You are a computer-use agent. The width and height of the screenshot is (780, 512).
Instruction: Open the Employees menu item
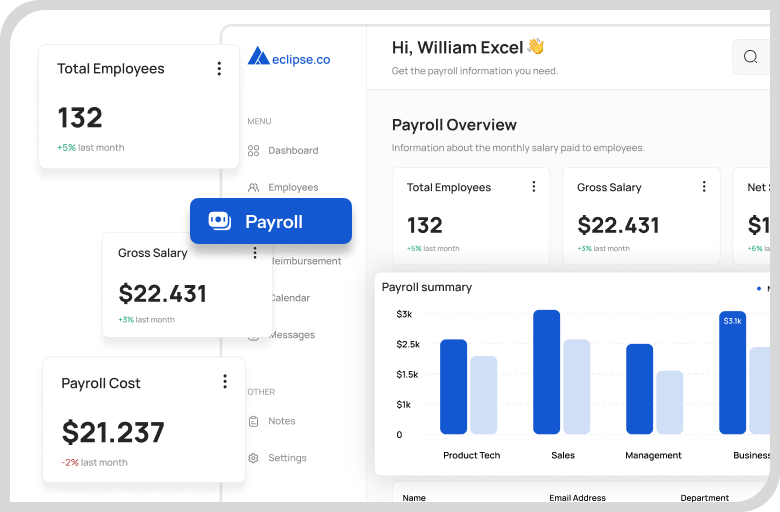(293, 188)
